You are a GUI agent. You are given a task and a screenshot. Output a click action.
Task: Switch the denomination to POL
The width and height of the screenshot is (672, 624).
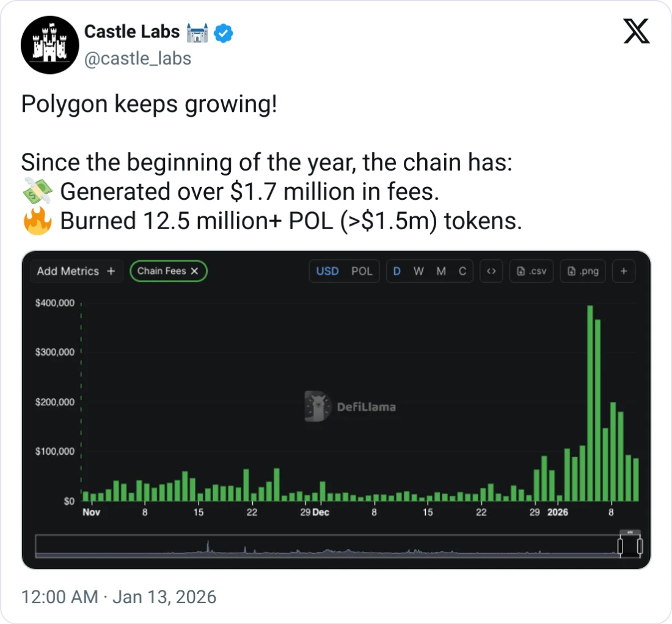pyautogui.click(x=362, y=271)
